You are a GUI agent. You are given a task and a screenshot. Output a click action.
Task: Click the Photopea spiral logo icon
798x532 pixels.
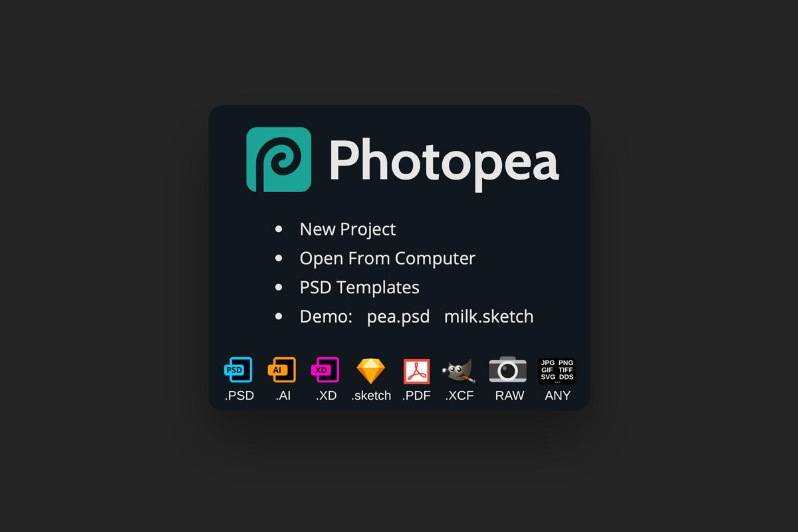point(279,160)
